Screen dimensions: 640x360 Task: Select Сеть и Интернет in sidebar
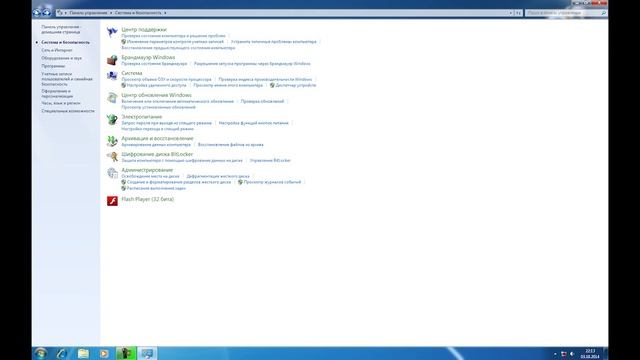57,50
